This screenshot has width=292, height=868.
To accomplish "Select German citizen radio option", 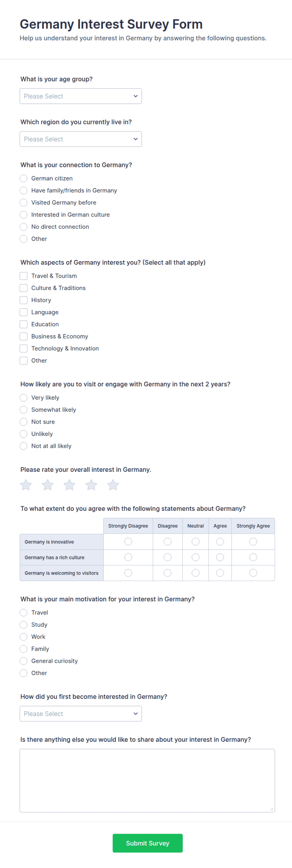I will pyautogui.click(x=24, y=178).
